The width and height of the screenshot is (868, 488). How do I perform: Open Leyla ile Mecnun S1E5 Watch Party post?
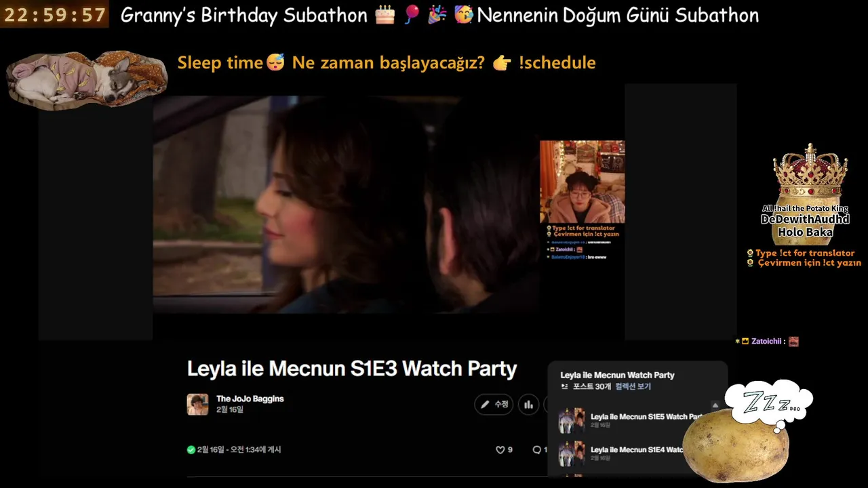pyautogui.click(x=646, y=417)
